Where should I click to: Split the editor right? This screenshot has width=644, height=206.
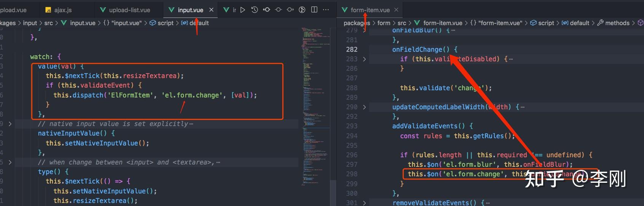tap(314, 10)
